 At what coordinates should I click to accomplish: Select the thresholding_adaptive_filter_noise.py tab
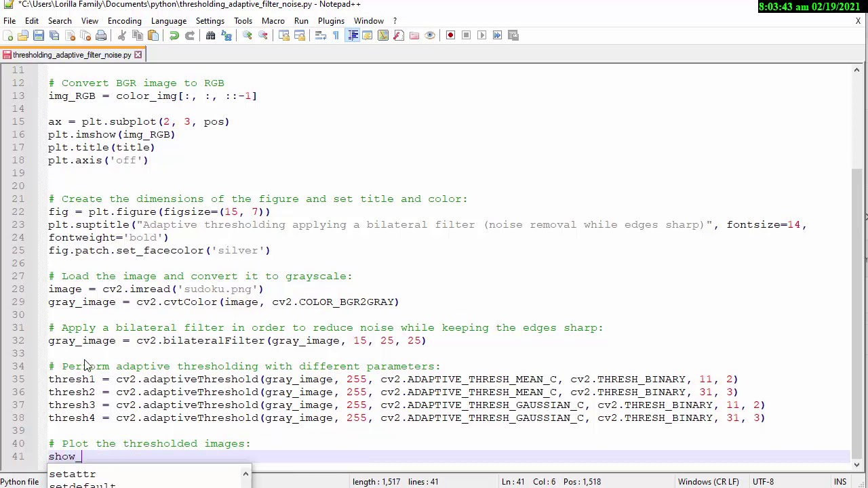[72, 55]
